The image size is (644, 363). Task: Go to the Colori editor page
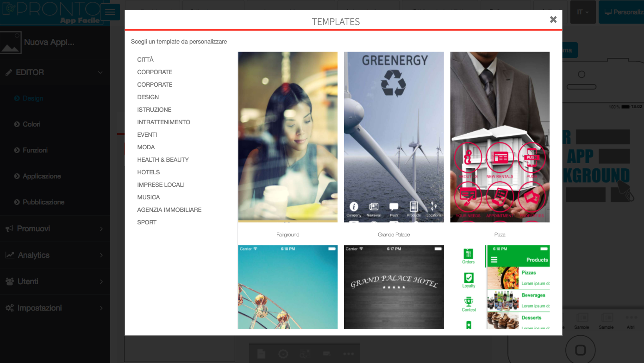[31, 124]
